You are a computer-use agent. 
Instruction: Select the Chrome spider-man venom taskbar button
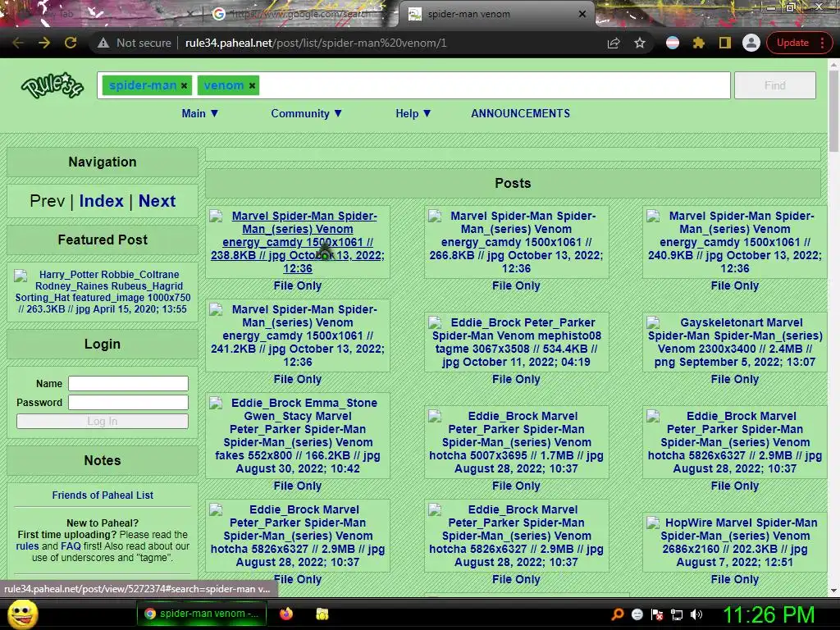201,614
